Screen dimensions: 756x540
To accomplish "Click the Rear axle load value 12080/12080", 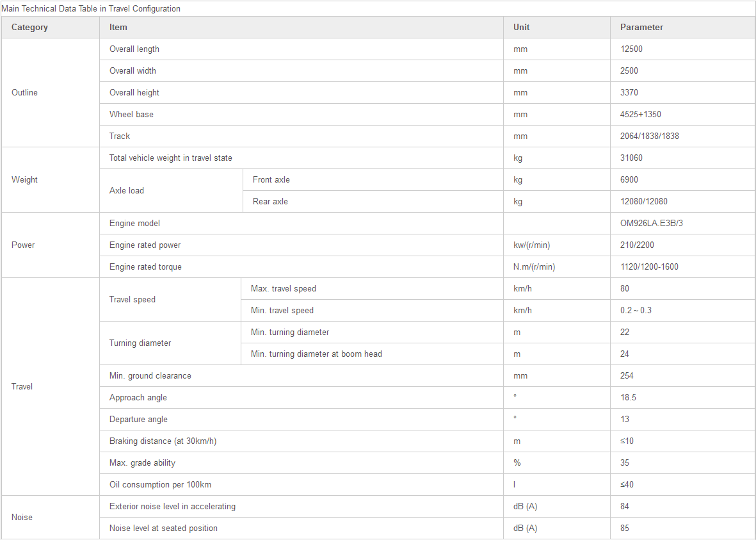I will (644, 202).
